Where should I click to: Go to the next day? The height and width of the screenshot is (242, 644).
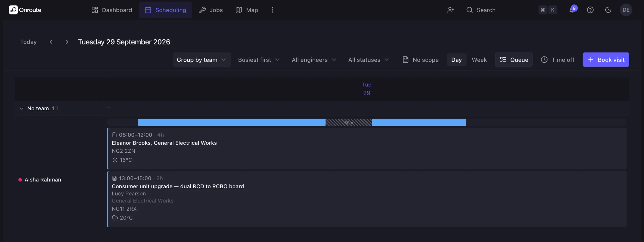tap(67, 42)
